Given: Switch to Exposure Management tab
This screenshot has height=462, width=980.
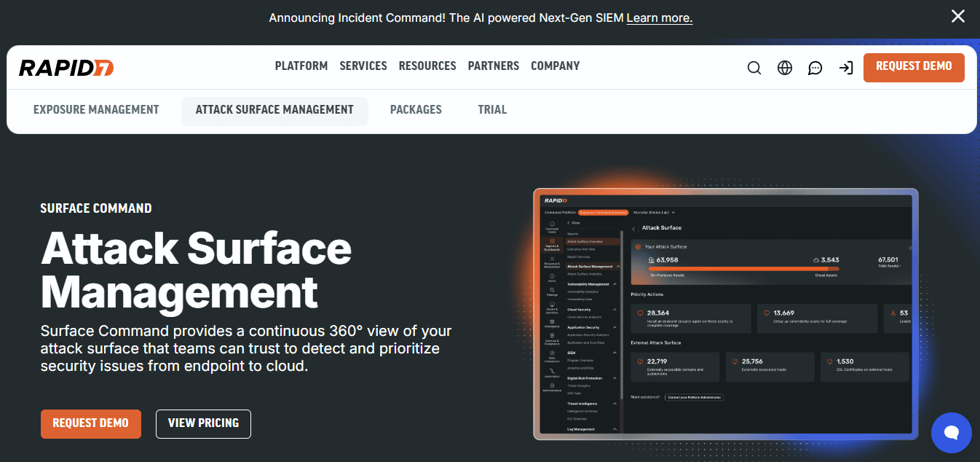Looking at the screenshot, I should (96, 110).
